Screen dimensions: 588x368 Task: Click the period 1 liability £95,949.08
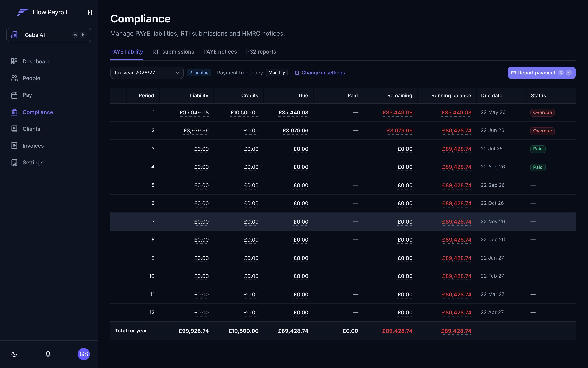point(194,113)
